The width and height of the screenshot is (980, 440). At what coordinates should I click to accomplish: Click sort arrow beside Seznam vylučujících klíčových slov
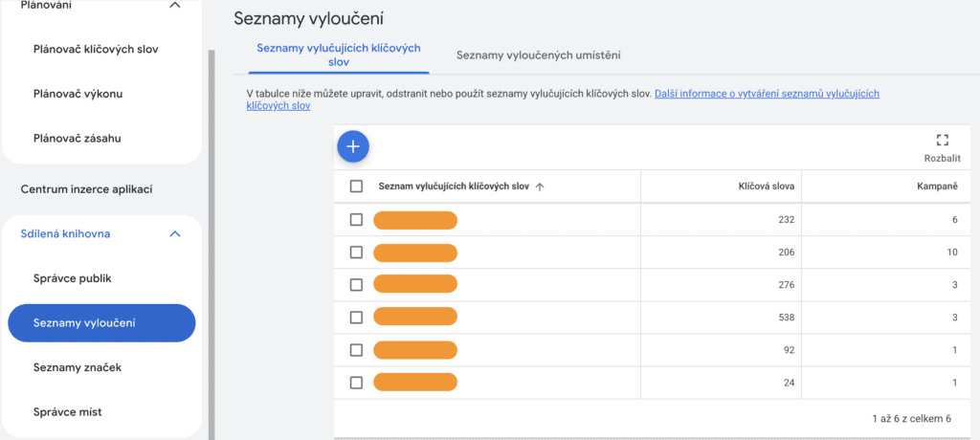540,187
